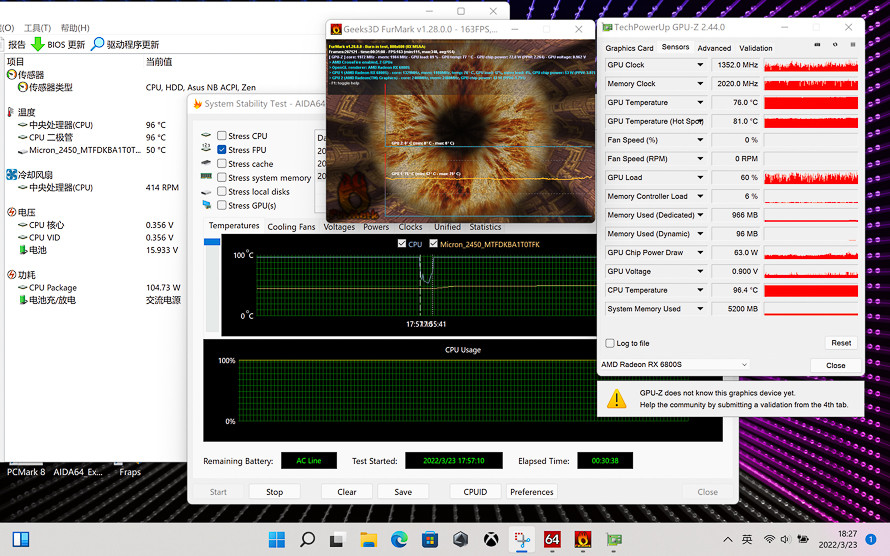Uncheck Stress FPU checkbox
The width and height of the screenshot is (890, 556).
(222, 150)
